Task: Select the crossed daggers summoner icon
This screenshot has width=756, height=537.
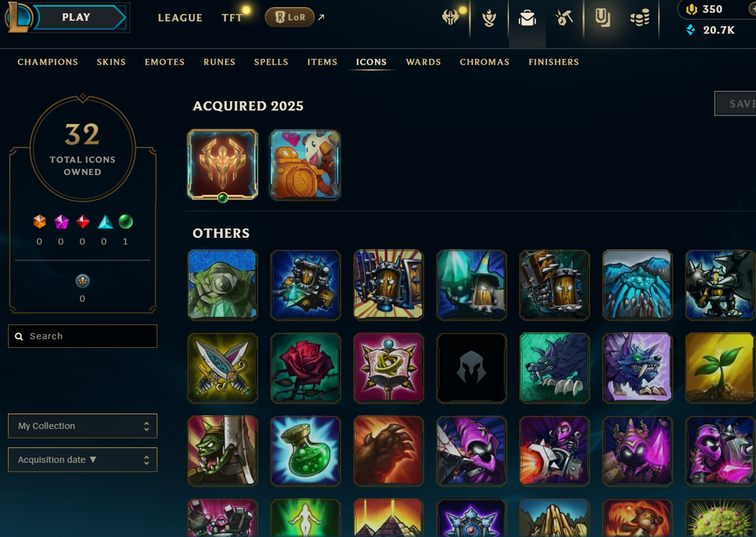Action: (x=223, y=368)
